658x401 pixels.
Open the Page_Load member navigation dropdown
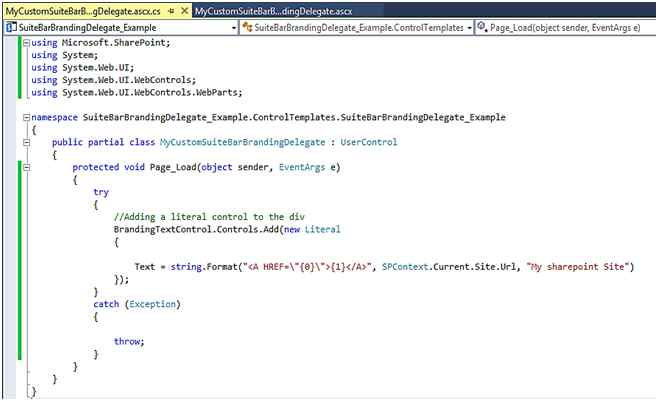[x=566, y=28]
